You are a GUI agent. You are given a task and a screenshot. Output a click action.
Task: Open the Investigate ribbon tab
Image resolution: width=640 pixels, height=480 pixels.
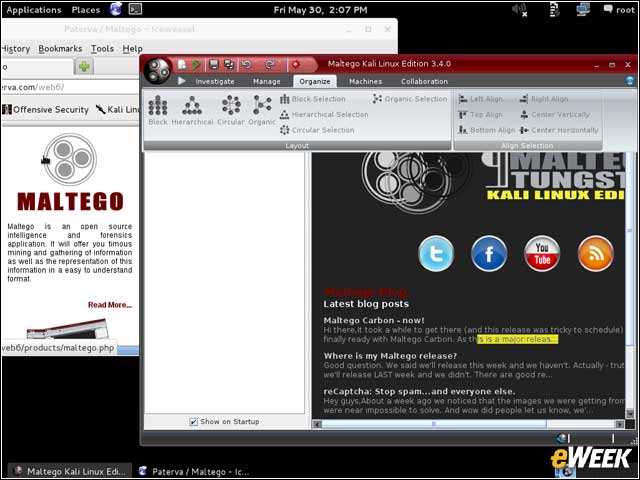[x=215, y=81]
